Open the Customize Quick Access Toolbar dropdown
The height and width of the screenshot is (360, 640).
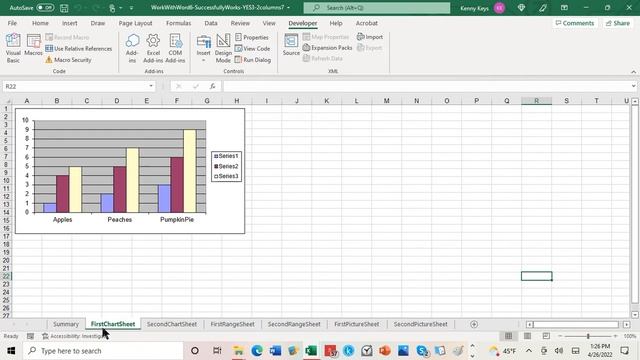click(131, 8)
